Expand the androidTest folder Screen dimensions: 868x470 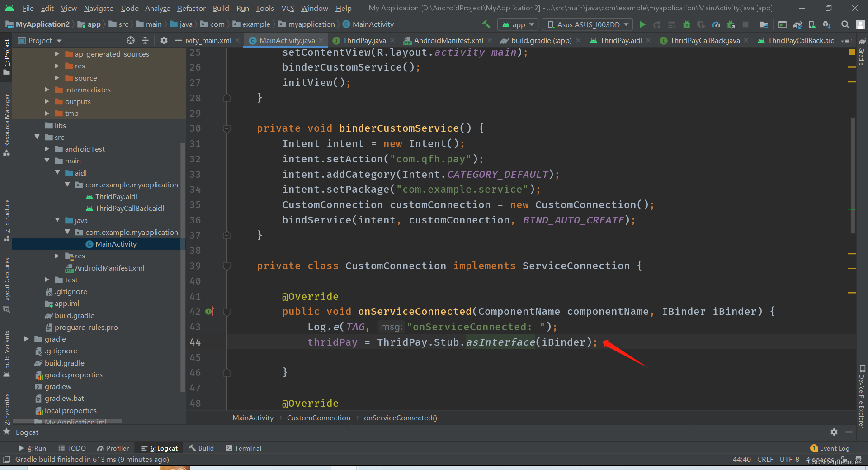click(x=47, y=149)
